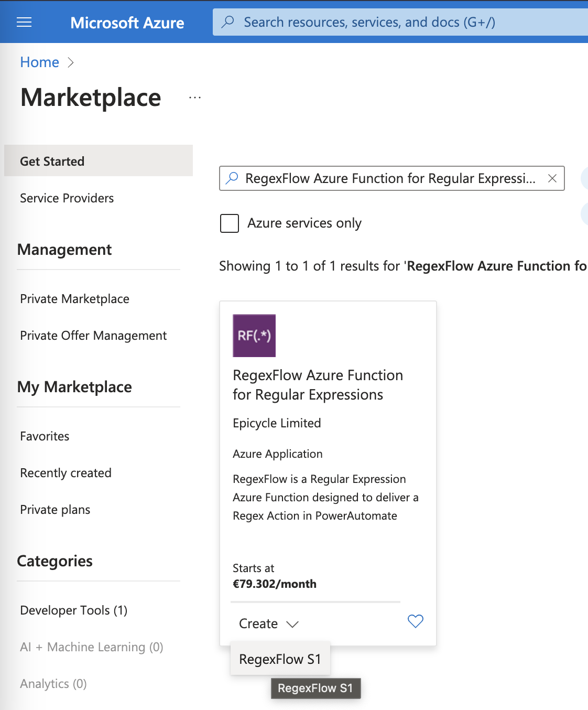
Task: Select the RegexFlow S1 plan option
Action: point(280,659)
